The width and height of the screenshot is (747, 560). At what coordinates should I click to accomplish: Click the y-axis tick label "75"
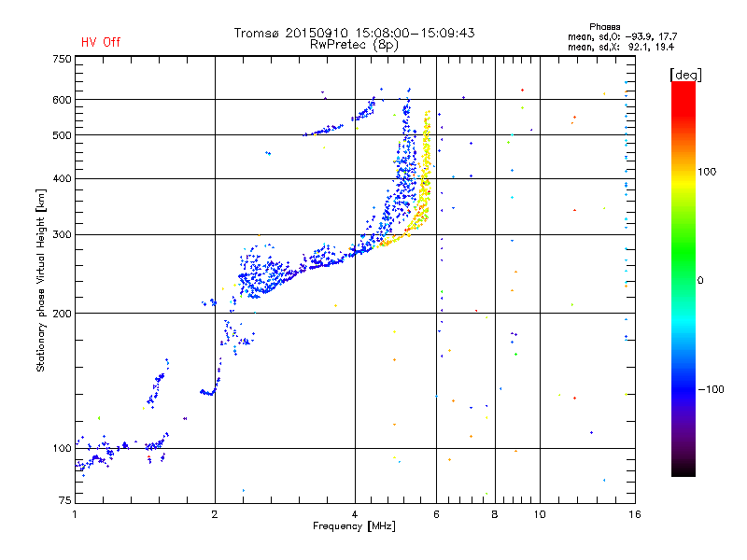point(65,500)
